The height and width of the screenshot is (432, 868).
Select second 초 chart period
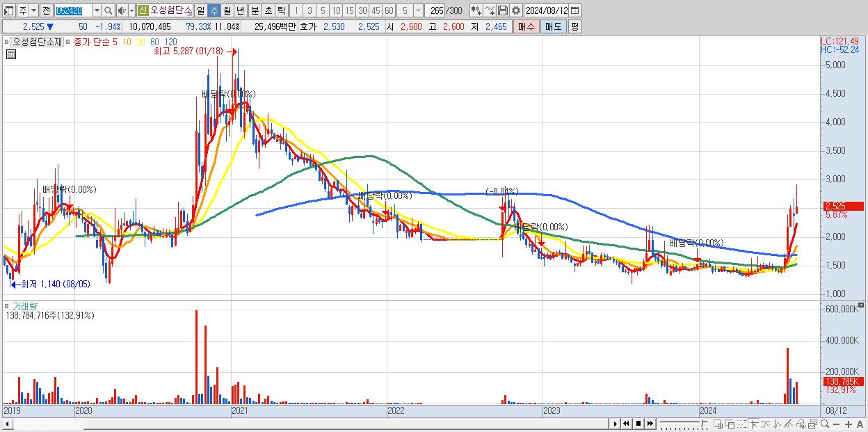point(268,10)
